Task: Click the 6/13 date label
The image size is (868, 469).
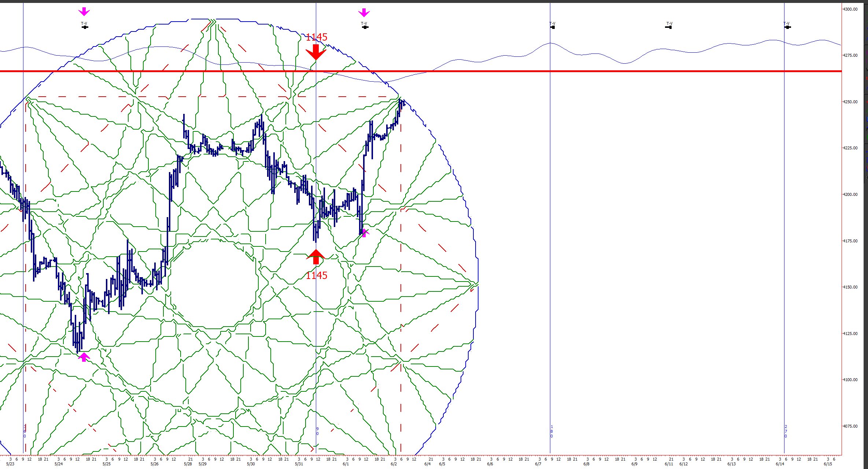Action: [731, 464]
